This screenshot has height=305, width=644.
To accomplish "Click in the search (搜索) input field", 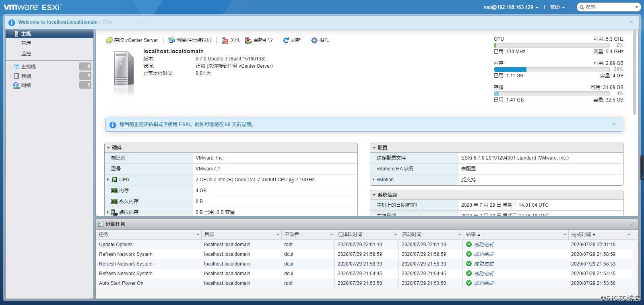I will [609, 7].
